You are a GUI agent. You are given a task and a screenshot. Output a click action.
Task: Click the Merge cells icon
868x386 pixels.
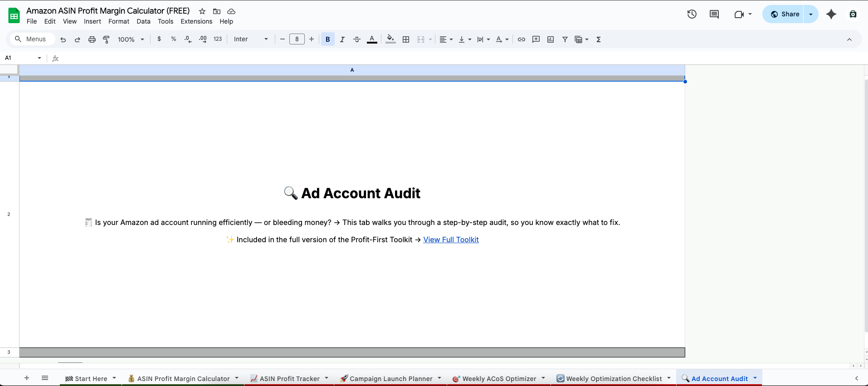click(421, 39)
